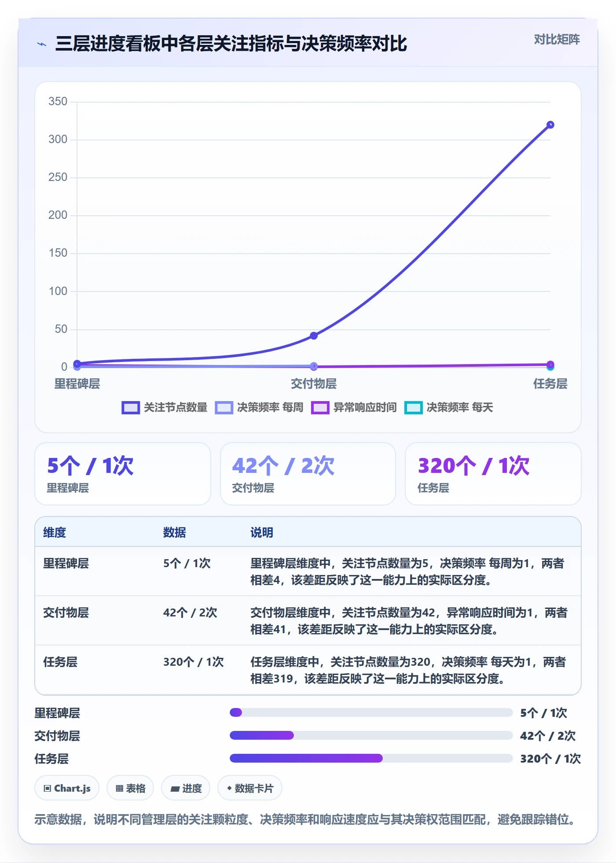Click the 里程碑层 cell in the table
This screenshot has width=616, height=863.
pyautogui.click(x=66, y=564)
